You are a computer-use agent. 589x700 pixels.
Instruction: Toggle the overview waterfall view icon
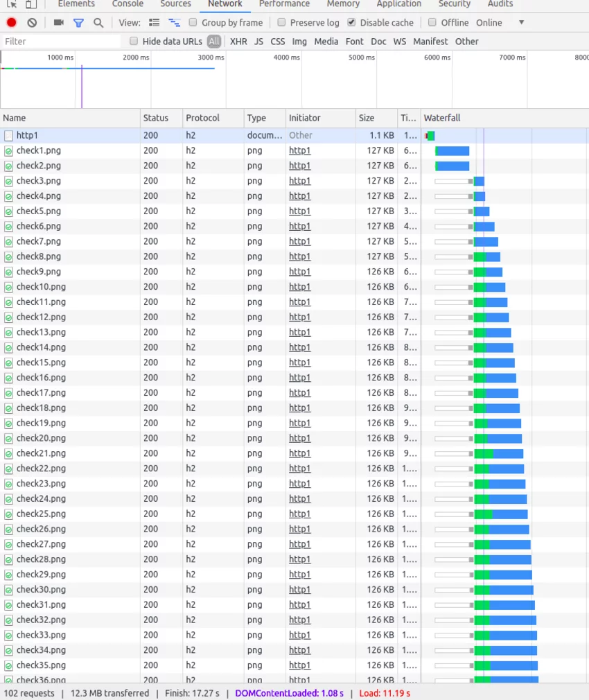pos(174,22)
